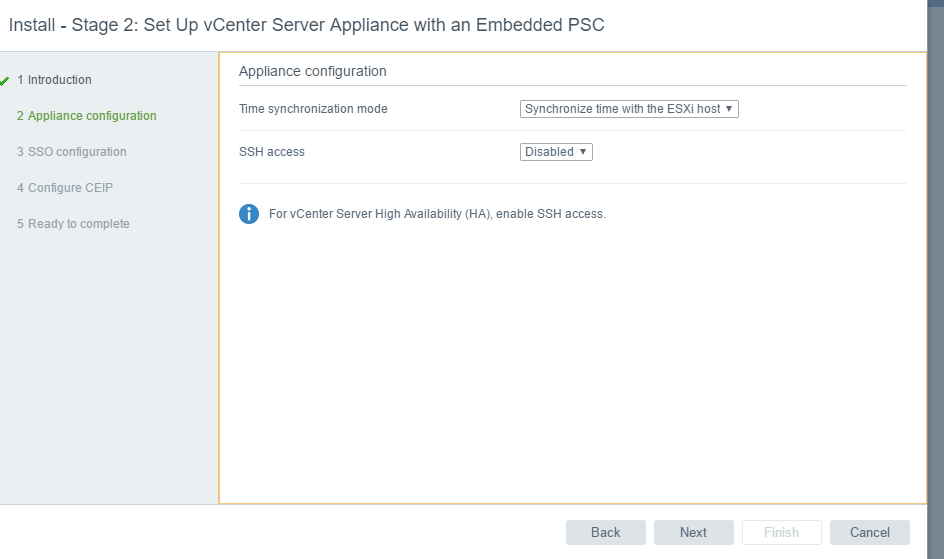Click the blue information icon
The height and width of the screenshot is (559, 944).
249,214
